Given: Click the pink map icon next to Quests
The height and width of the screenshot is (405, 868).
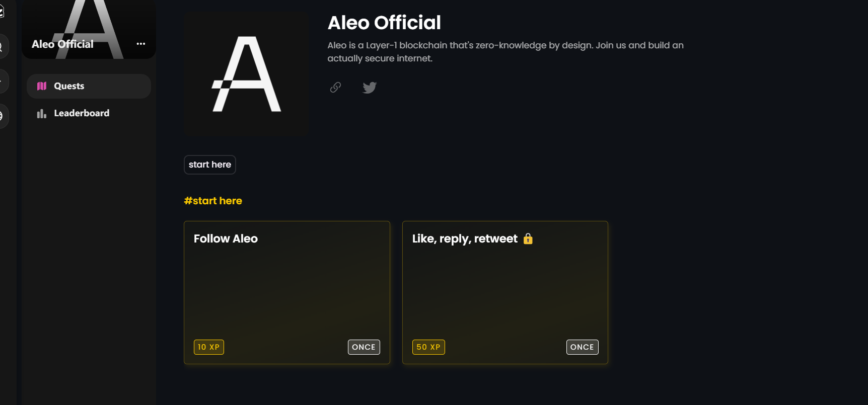Looking at the screenshot, I should click(x=42, y=86).
